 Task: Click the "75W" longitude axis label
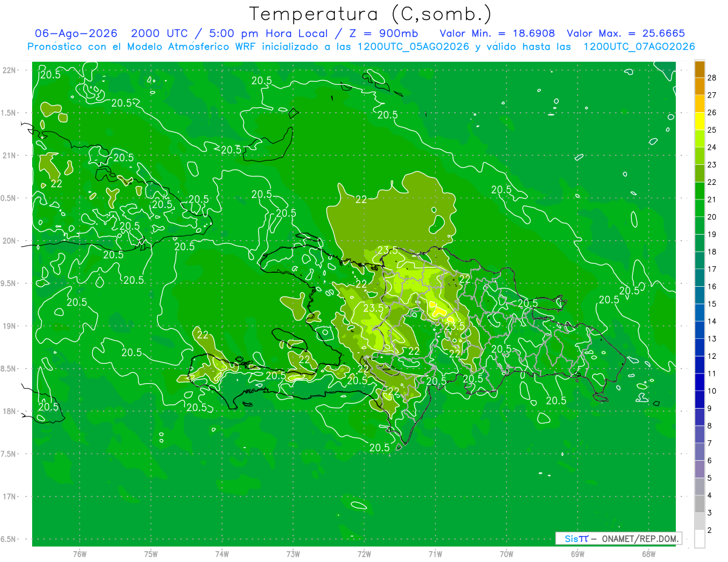150,554
